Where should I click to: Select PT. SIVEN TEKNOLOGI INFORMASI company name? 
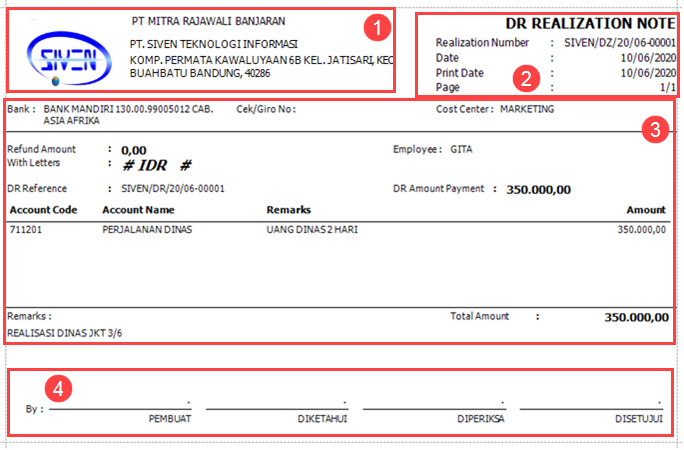(x=214, y=44)
